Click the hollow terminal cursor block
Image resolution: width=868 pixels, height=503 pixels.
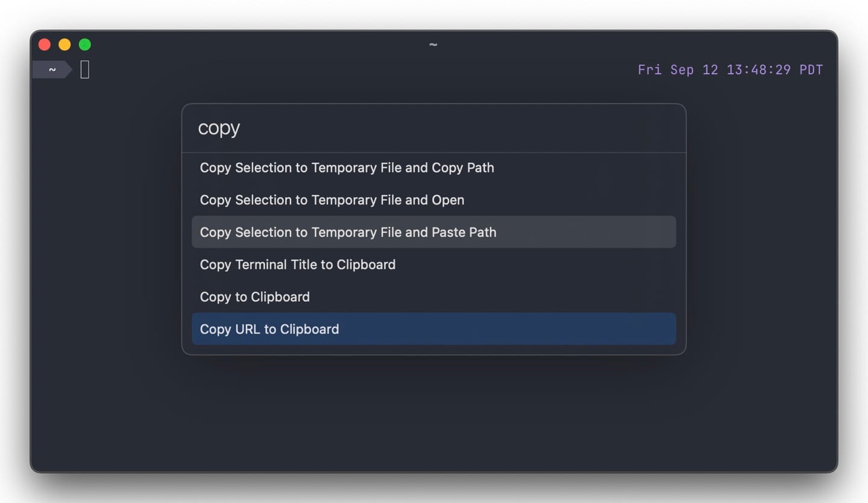[x=85, y=70]
